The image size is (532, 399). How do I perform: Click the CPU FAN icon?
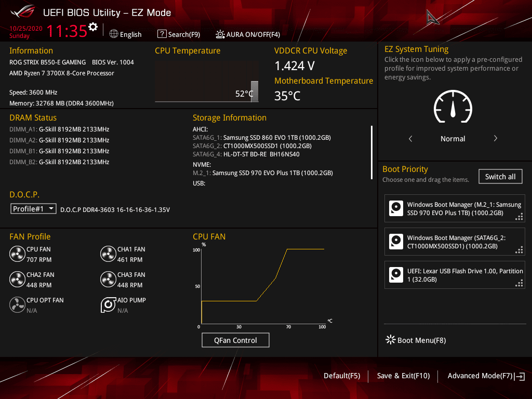(x=17, y=254)
